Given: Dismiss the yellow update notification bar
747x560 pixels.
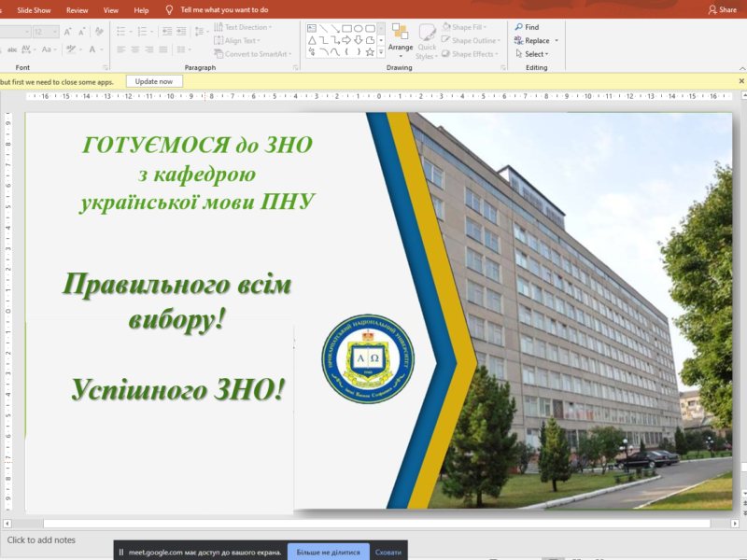Looking at the screenshot, I should (x=741, y=81).
